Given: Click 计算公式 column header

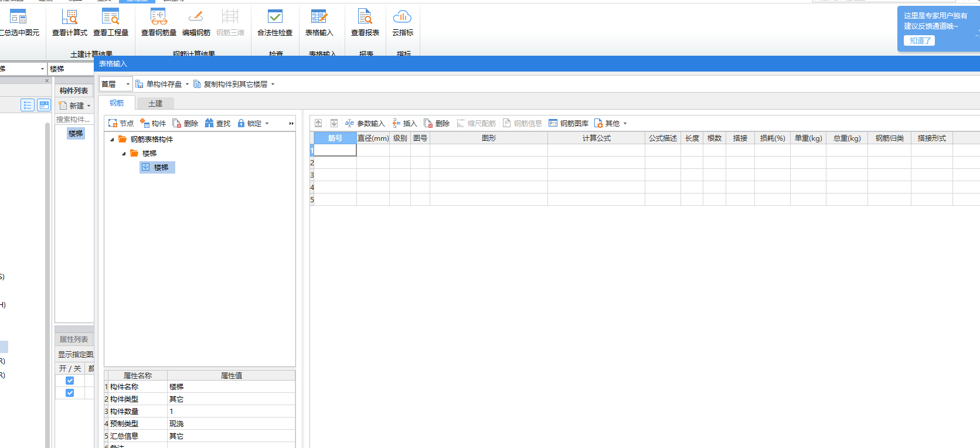Looking at the screenshot, I should tap(596, 138).
